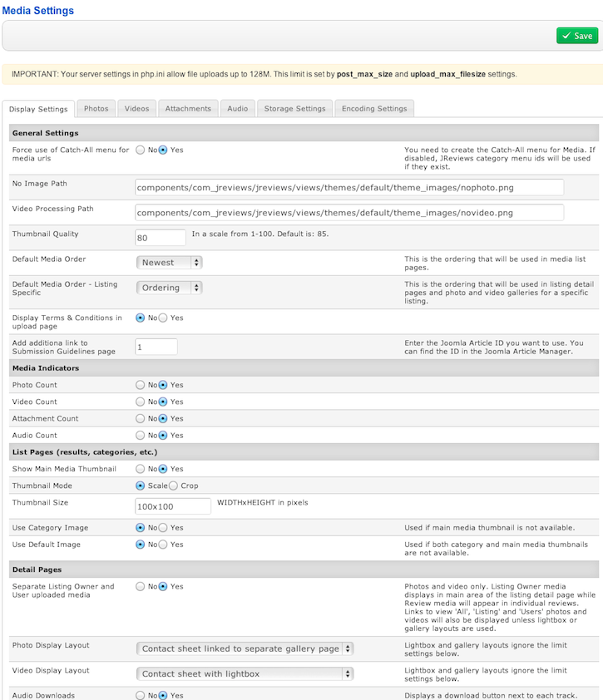Image resolution: width=603 pixels, height=700 pixels.
Task: Set Photo Count indicator to No
Action: pos(141,385)
